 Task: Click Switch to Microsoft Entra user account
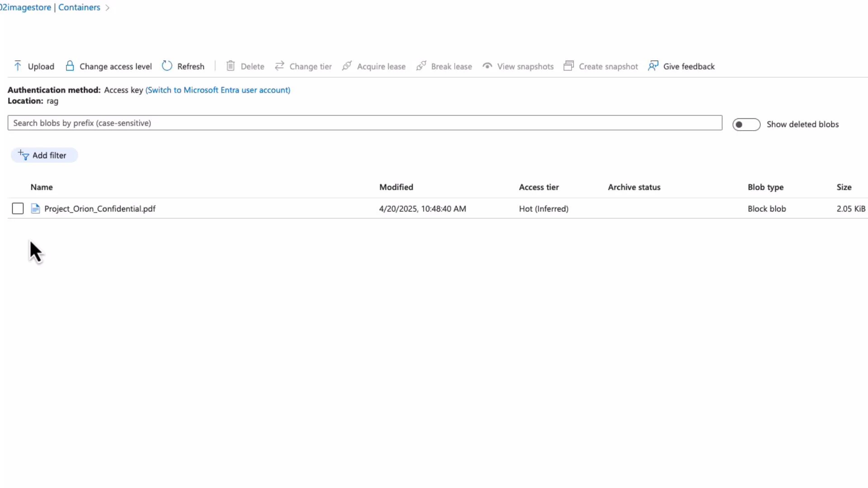pyautogui.click(x=218, y=90)
